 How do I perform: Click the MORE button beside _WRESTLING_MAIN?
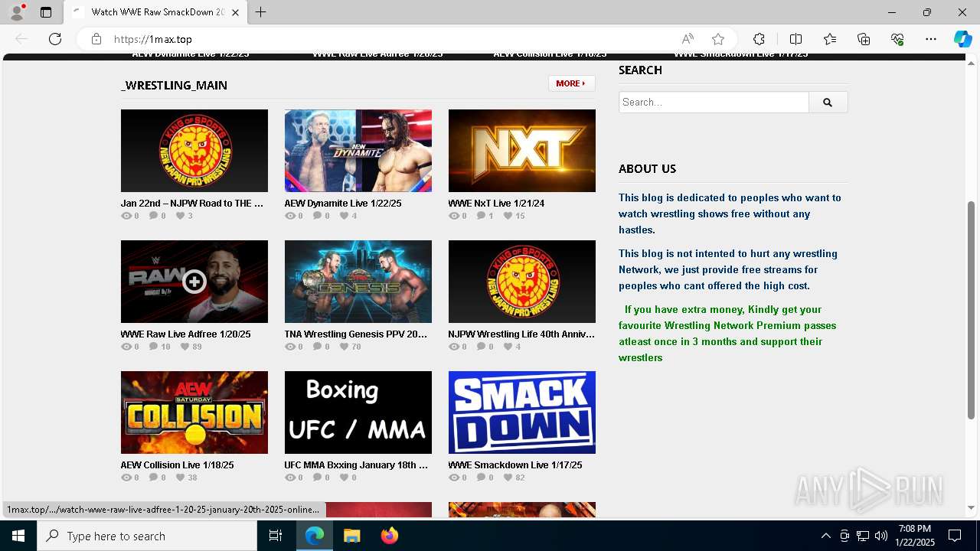coord(571,83)
